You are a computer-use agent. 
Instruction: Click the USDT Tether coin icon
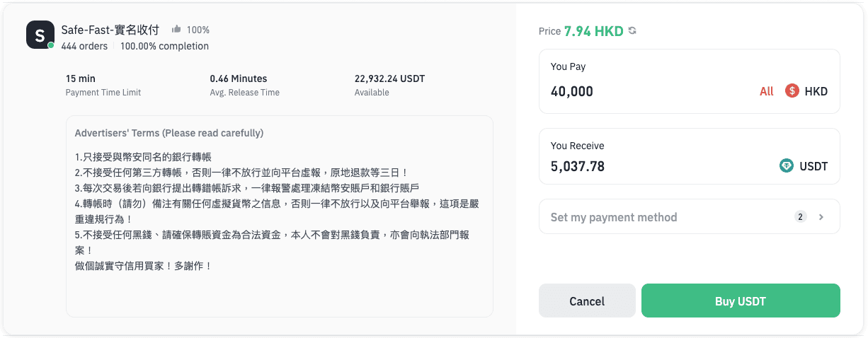(787, 166)
